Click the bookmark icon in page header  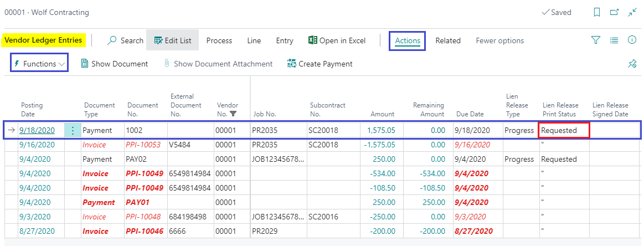[596, 12]
